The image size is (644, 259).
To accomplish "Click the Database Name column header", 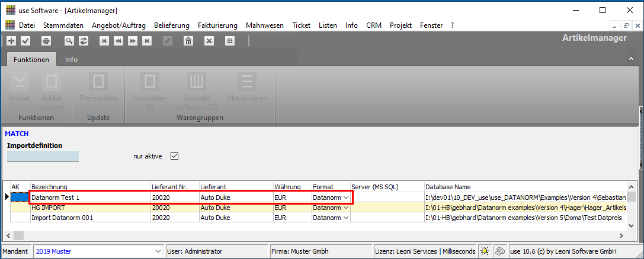I will [x=526, y=187].
